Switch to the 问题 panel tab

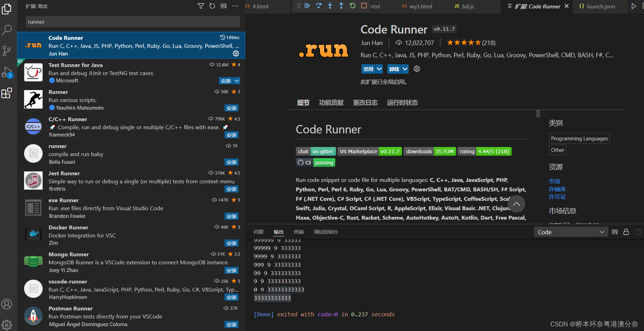click(x=258, y=232)
